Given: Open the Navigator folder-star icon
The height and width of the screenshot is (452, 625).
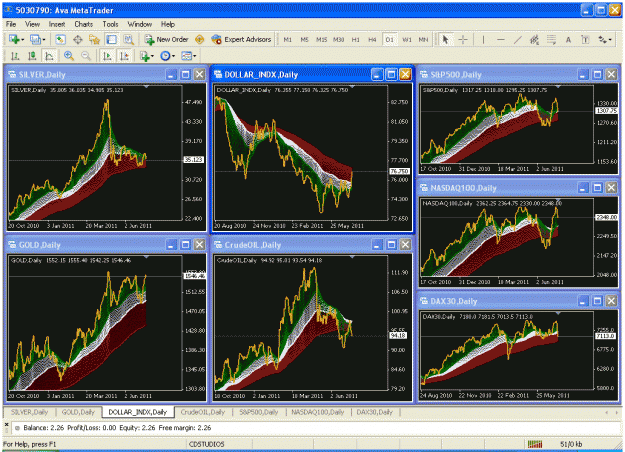Looking at the screenshot, I should tap(94, 39).
